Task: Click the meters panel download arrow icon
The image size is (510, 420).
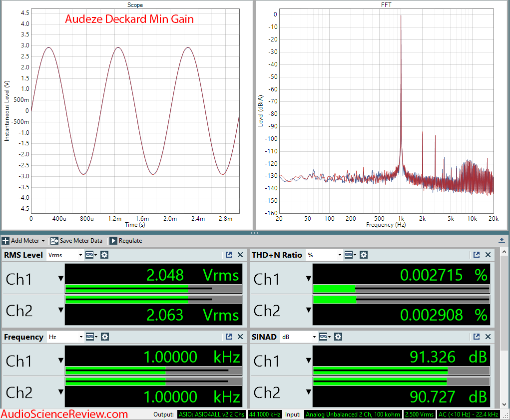Action: pyautogui.click(x=502, y=241)
